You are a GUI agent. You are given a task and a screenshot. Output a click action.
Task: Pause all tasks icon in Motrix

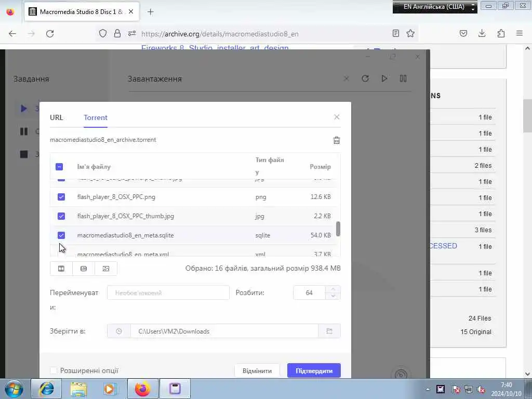point(403,79)
